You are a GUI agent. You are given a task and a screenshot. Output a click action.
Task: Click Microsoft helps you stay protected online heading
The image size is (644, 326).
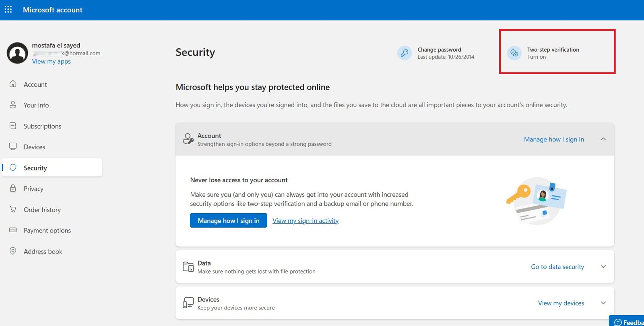click(x=253, y=87)
